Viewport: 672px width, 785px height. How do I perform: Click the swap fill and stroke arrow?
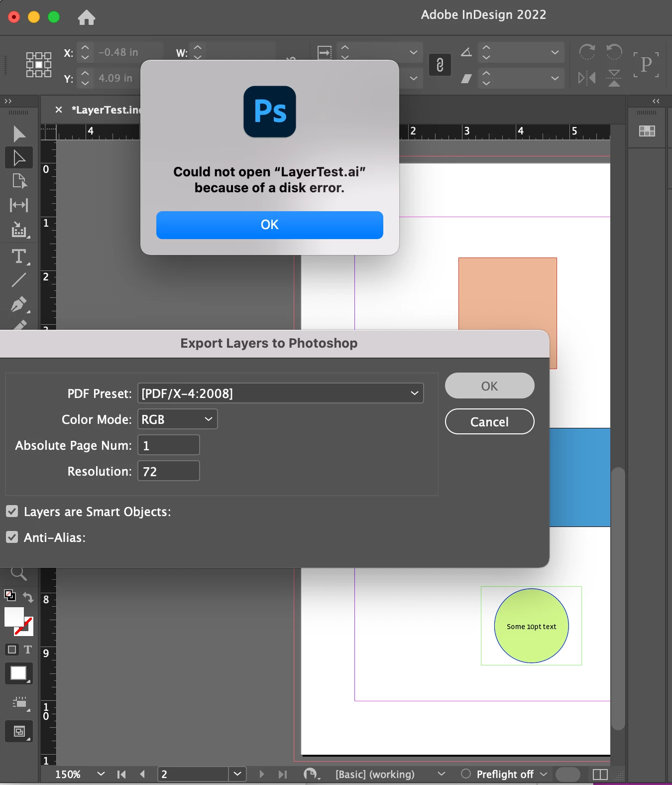(x=28, y=597)
